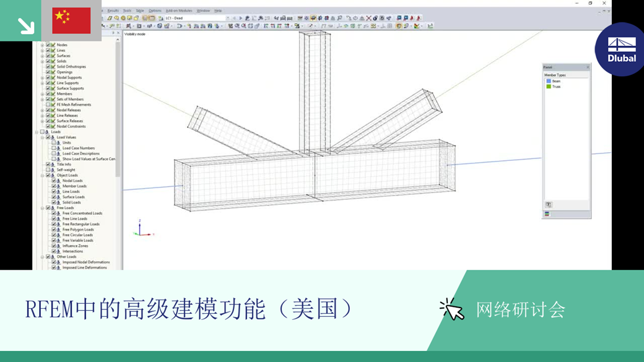
Task: Click the black sphere icon in top toolbar
Action: [375, 18]
